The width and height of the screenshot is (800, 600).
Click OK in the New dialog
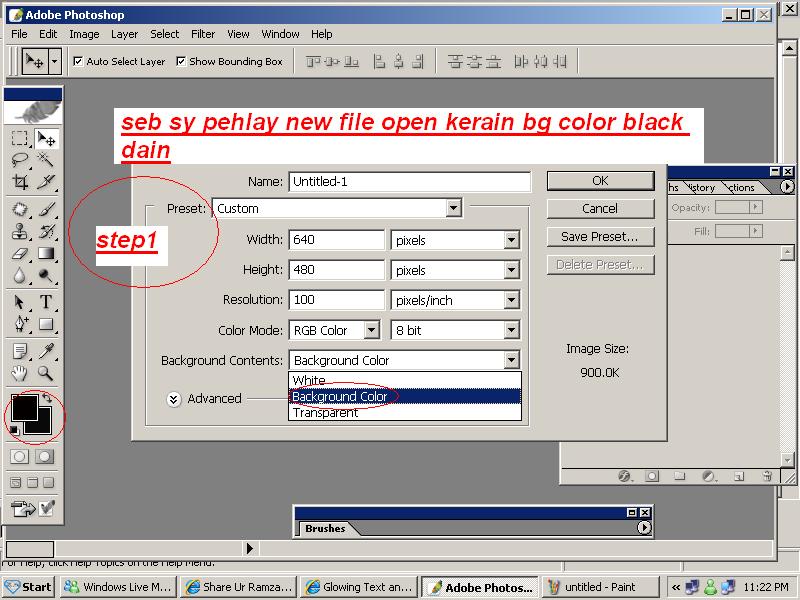point(600,181)
